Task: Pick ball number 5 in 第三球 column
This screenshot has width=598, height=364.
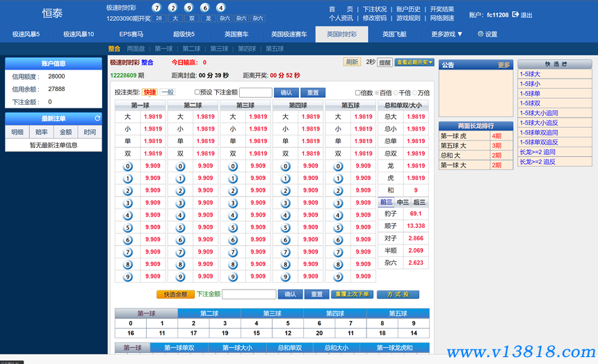Action: coord(232,227)
